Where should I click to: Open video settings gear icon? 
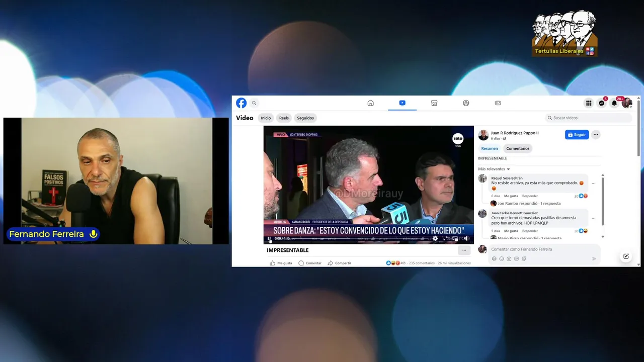pyautogui.click(x=435, y=238)
